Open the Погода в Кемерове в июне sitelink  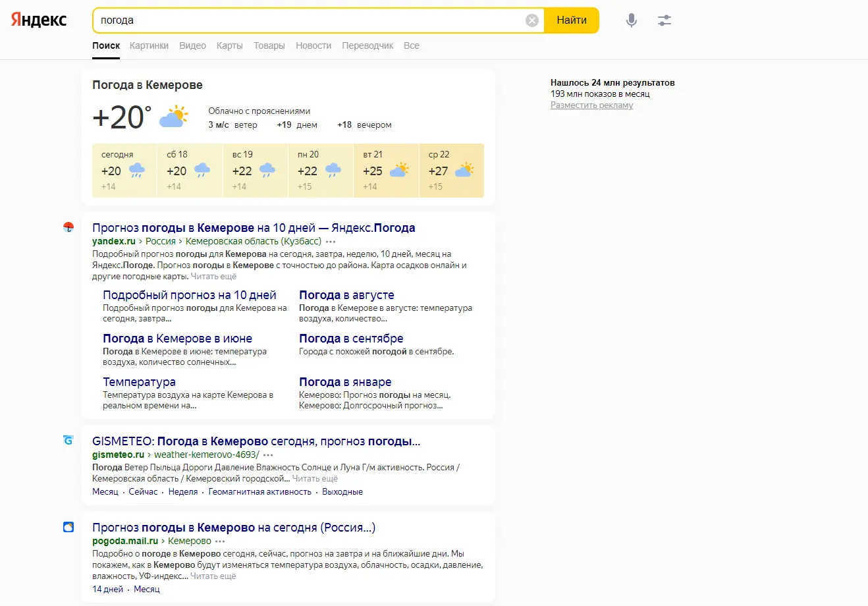point(177,339)
